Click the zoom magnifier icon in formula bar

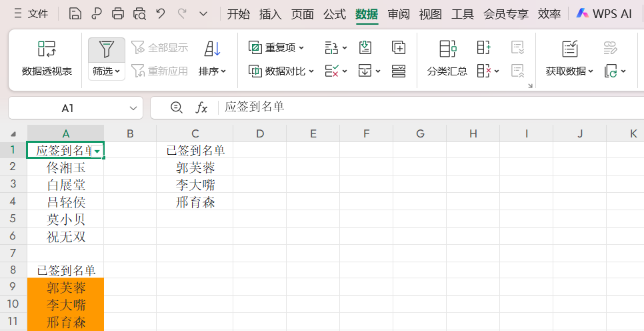pyautogui.click(x=176, y=107)
